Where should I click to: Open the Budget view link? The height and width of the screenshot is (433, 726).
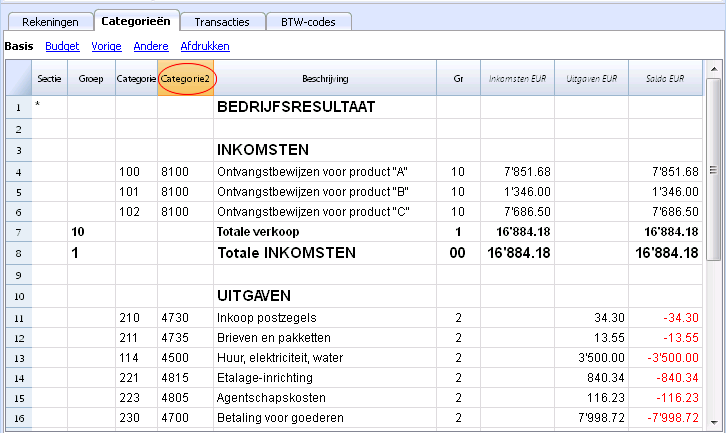tap(62, 46)
